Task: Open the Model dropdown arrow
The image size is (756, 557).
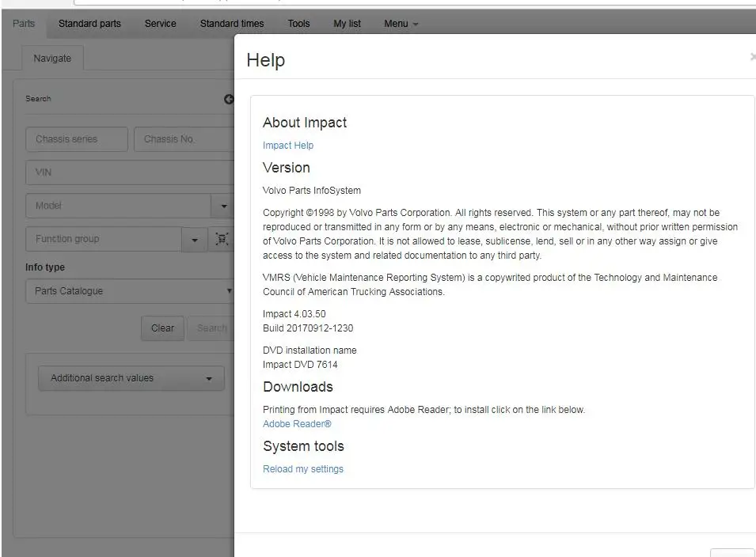Action: [223, 206]
